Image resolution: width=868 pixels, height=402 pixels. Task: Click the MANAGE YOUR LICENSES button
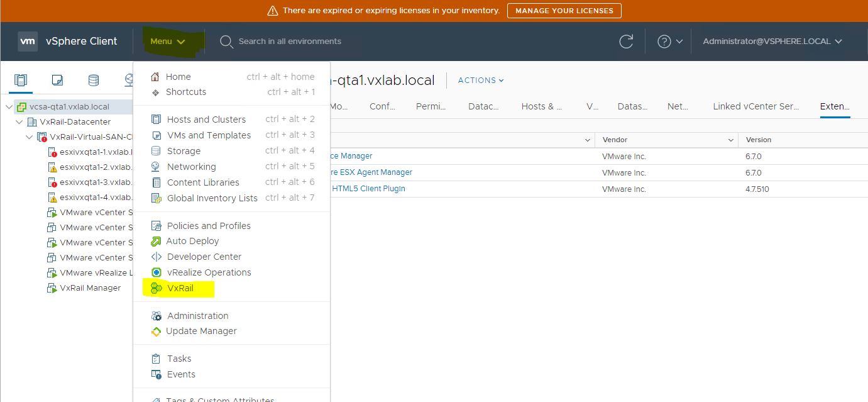tap(564, 10)
